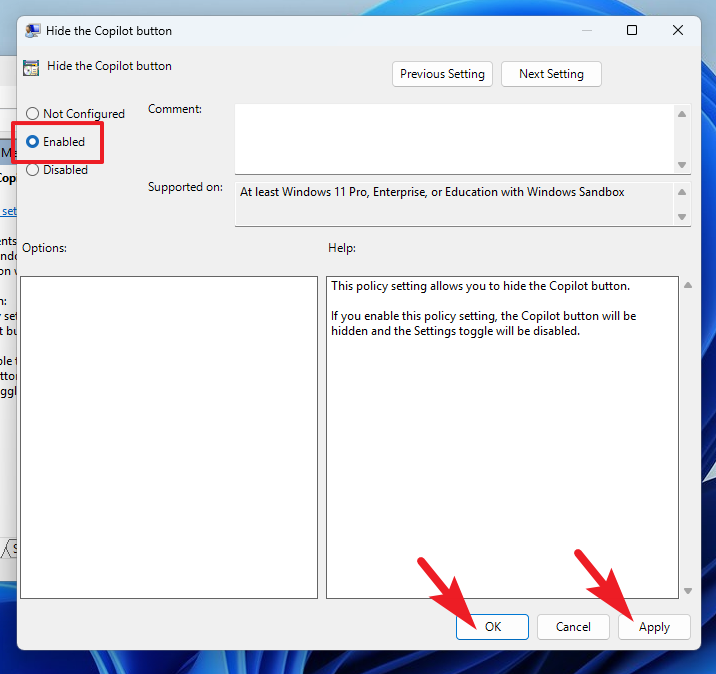Click the 'set' link in background window
Viewport: 716px width, 674px height.
[9, 211]
